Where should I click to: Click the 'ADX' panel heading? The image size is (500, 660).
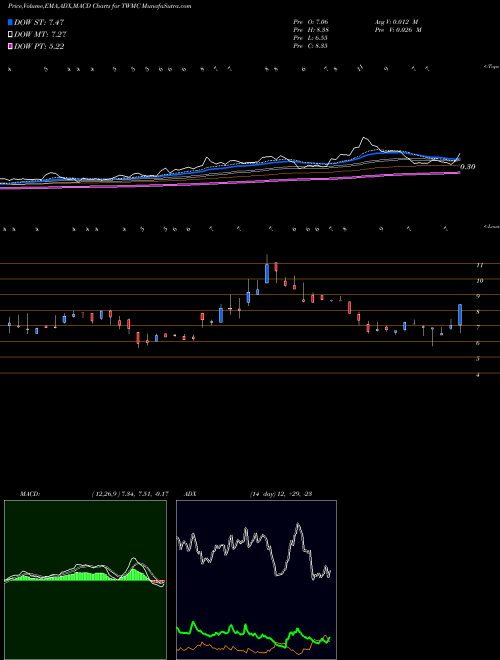click(x=190, y=494)
